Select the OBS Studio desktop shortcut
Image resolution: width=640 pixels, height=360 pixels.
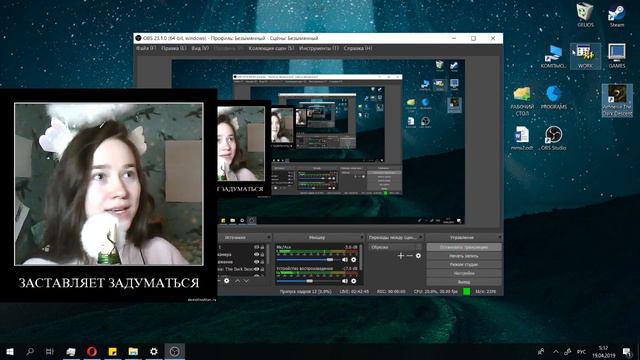pyautogui.click(x=553, y=138)
